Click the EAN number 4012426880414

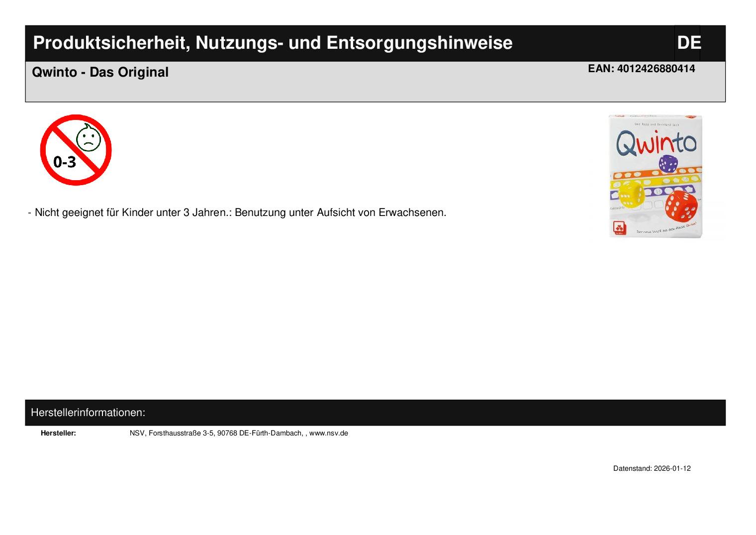tap(641, 69)
